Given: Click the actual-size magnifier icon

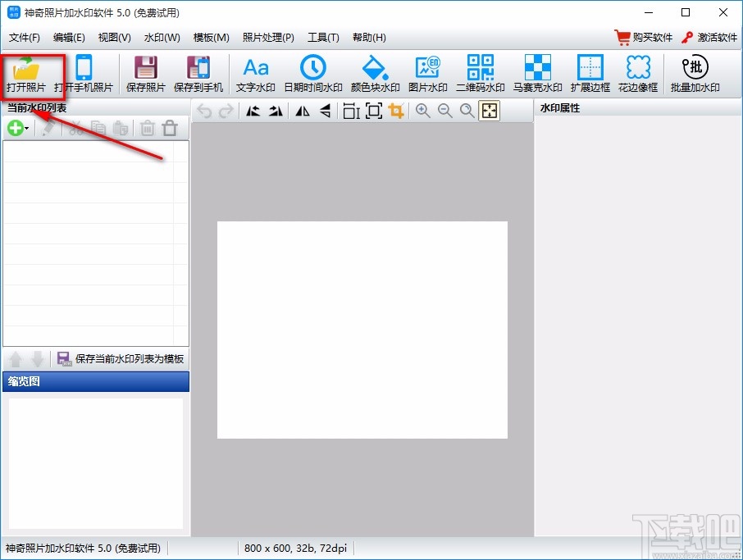Looking at the screenshot, I should [467, 111].
